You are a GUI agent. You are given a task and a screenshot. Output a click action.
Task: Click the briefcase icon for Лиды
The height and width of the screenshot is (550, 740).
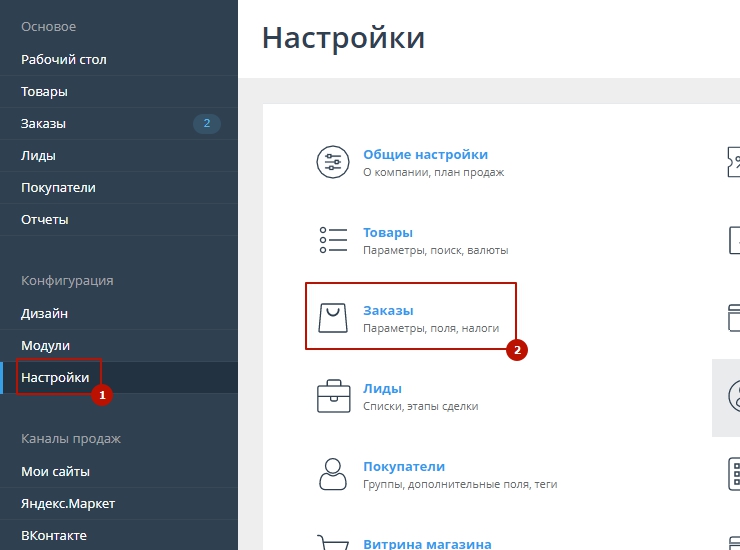[333, 396]
